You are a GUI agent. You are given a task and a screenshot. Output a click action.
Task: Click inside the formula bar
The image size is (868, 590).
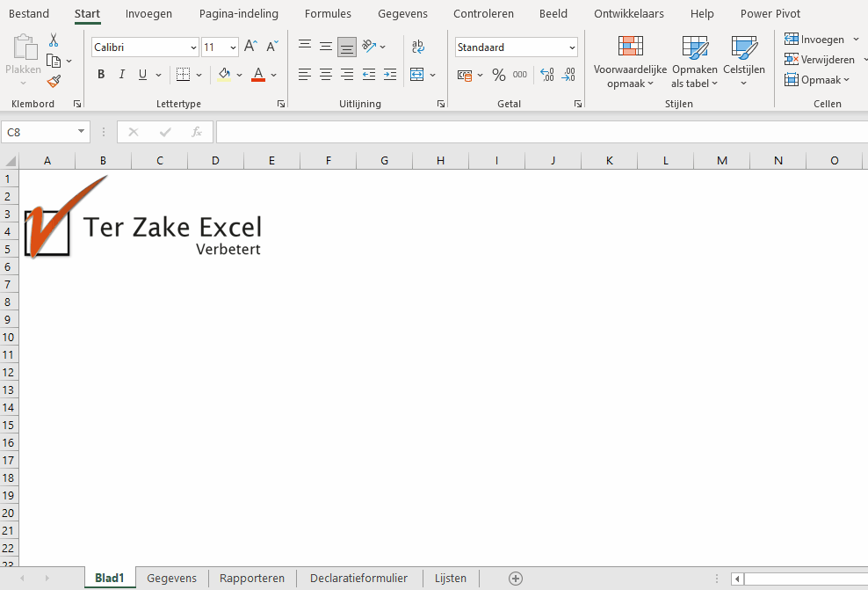click(x=542, y=132)
